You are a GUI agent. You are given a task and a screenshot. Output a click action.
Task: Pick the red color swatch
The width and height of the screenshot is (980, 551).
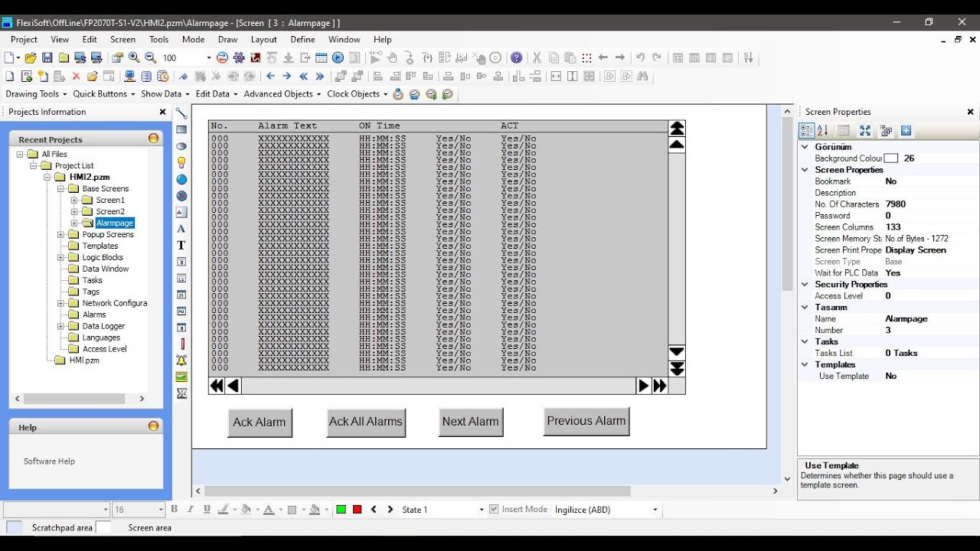click(357, 510)
